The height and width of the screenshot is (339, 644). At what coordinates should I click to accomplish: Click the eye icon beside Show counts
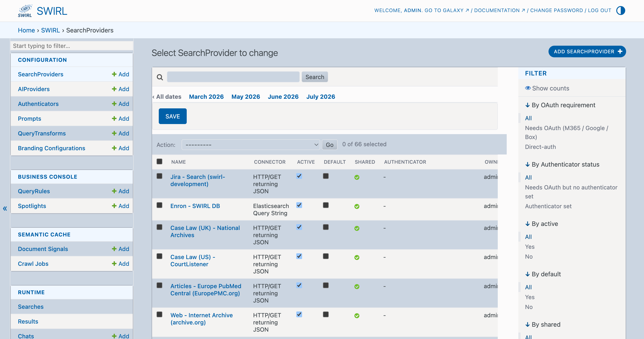528,88
